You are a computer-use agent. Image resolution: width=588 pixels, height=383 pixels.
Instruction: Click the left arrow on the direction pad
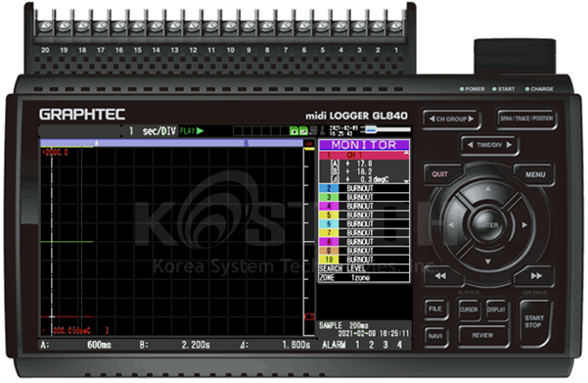click(x=451, y=224)
